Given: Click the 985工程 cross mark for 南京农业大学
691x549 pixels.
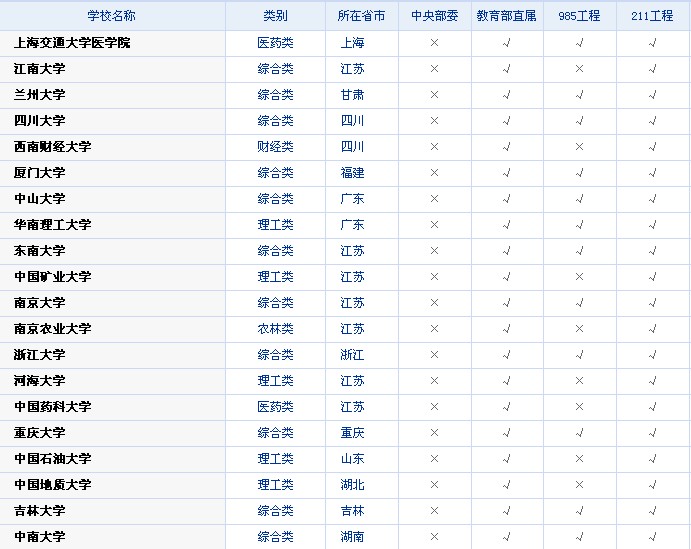Looking at the screenshot, I should pyautogui.click(x=579, y=329).
